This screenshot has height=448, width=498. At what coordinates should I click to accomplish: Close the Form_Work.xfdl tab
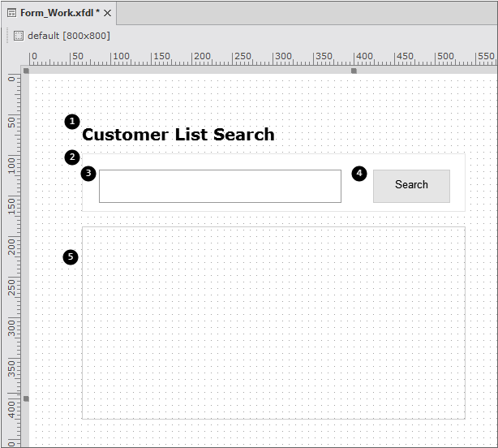coord(107,13)
